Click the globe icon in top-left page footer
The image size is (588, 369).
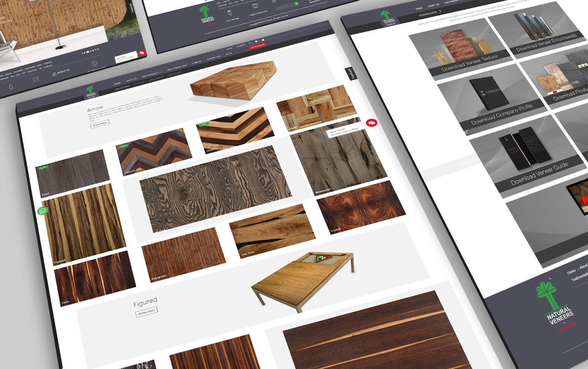pos(95,64)
